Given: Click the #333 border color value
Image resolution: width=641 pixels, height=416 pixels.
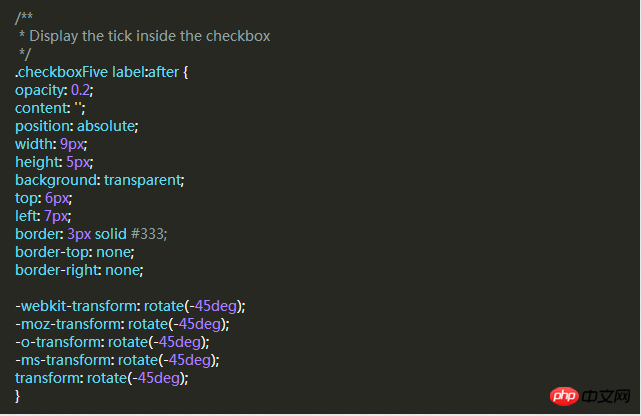Looking at the screenshot, I should pos(148,234).
